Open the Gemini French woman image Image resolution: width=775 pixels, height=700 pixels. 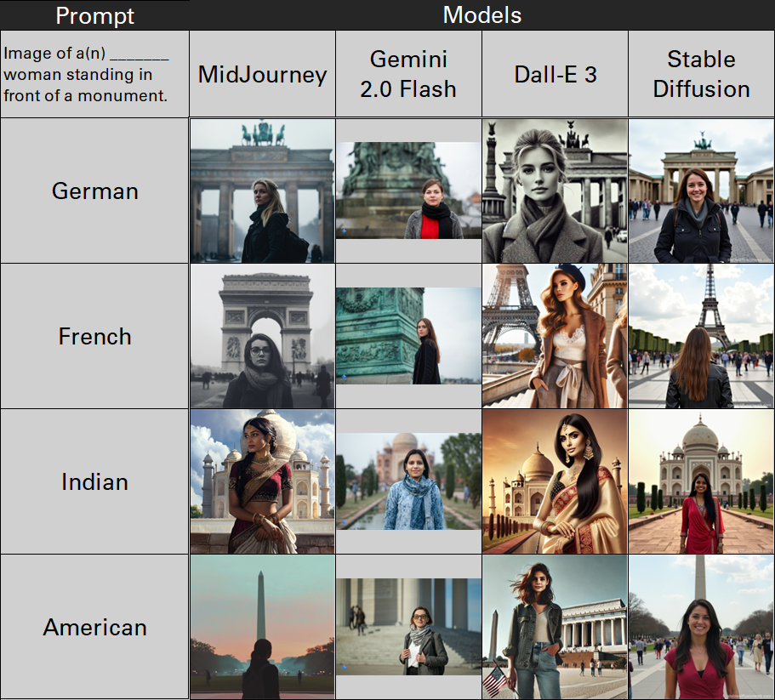point(408,336)
